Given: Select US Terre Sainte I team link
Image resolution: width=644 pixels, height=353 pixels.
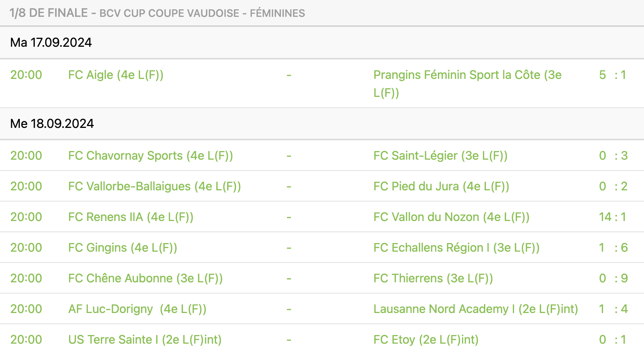Looking at the screenshot, I should [x=145, y=340].
